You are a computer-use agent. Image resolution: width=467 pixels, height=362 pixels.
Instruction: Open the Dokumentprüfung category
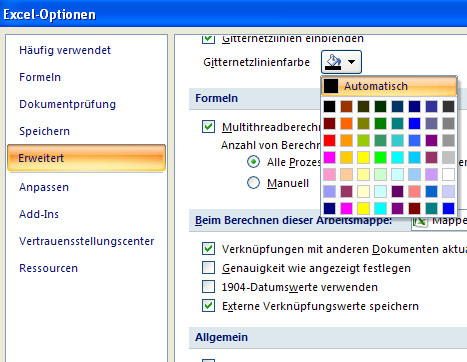[67, 104]
